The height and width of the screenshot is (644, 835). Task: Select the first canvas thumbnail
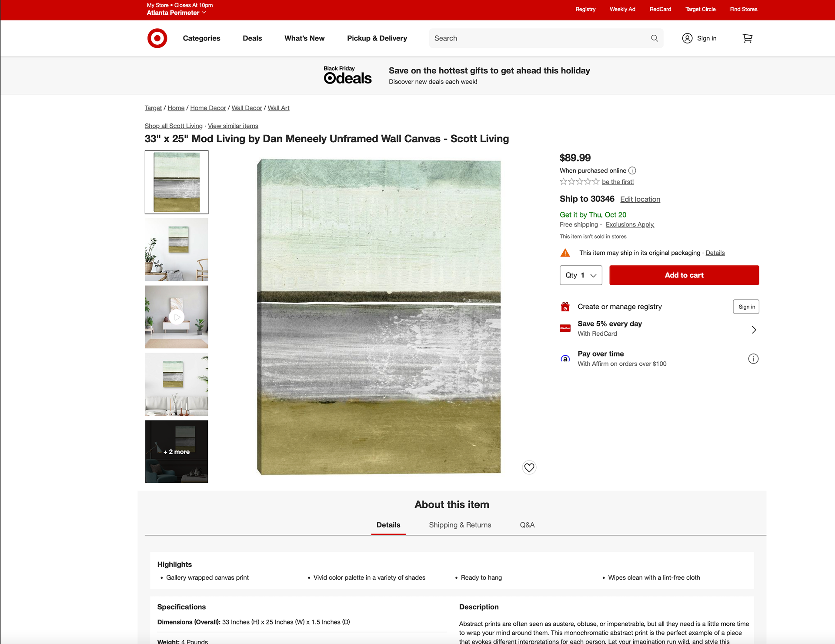[x=177, y=182]
